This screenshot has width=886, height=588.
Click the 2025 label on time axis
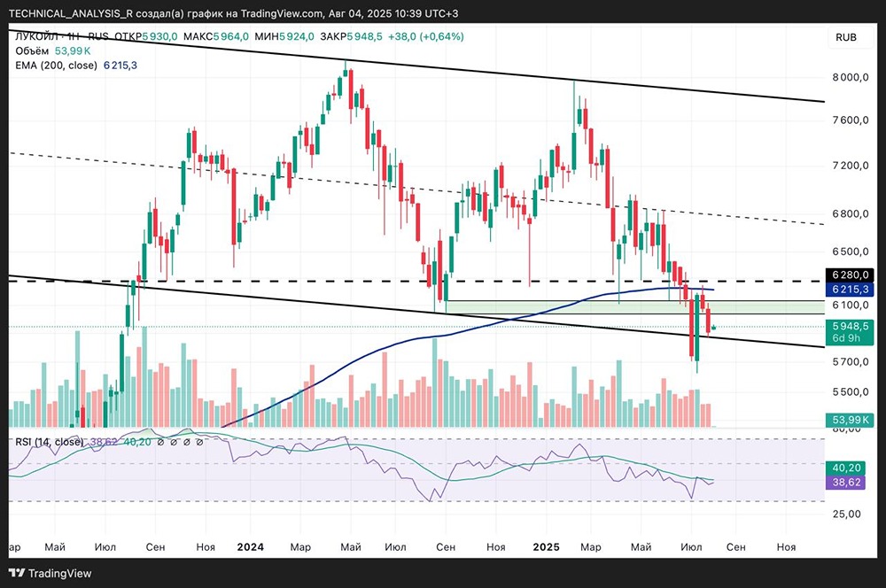tap(547, 546)
